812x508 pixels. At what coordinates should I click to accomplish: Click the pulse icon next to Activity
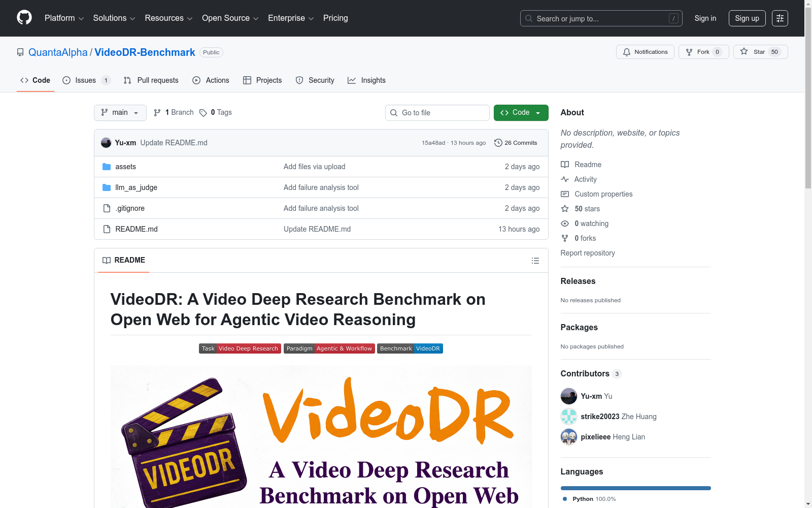coord(565,179)
